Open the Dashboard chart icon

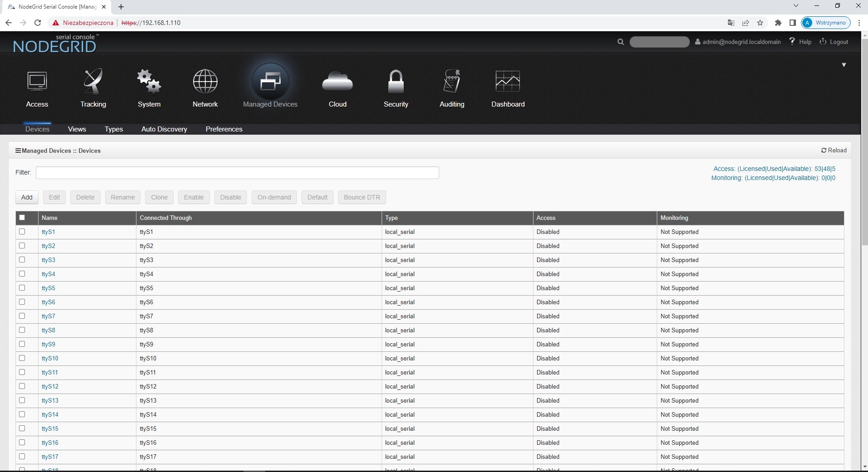(x=508, y=82)
